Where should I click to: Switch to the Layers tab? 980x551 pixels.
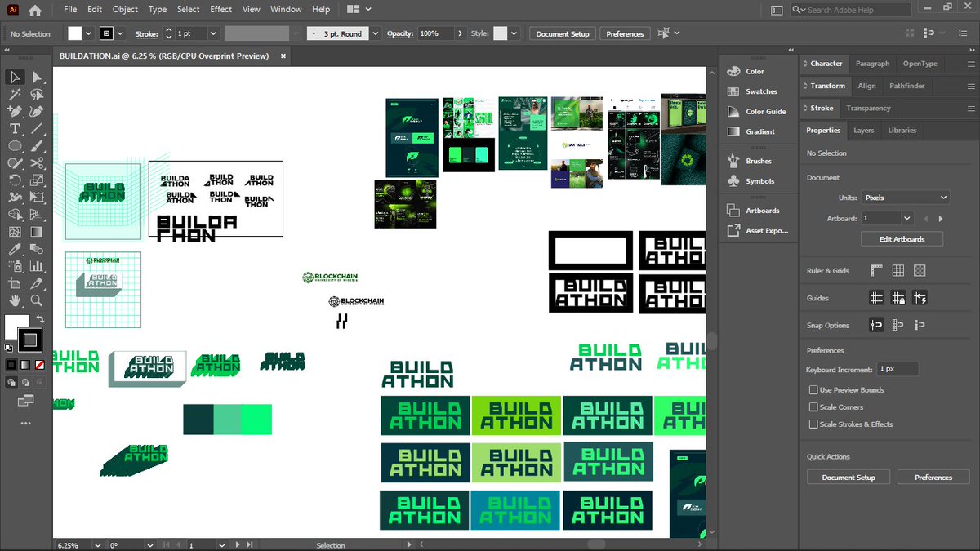coord(863,131)
